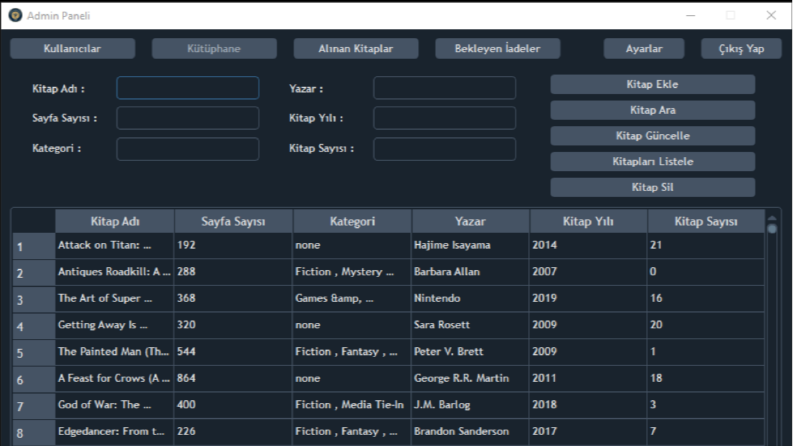Click the Kitap Ara button
Screen dimensions: 793x446
pos(652,110)
